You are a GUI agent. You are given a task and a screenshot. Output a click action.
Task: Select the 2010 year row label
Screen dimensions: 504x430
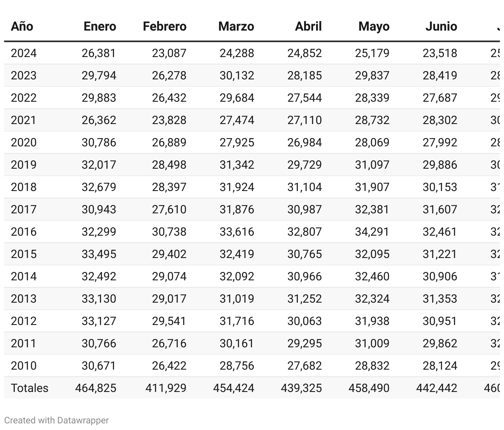click(x=24, y=366)
